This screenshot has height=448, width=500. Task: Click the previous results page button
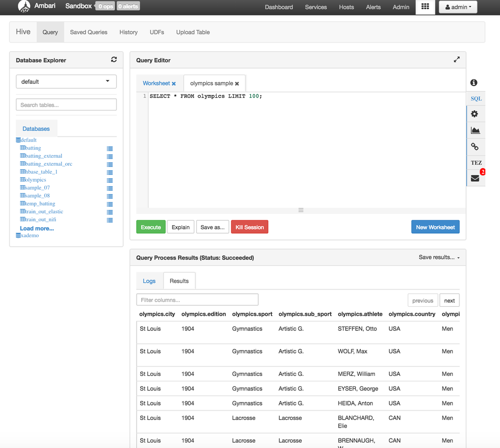point(422,300)
